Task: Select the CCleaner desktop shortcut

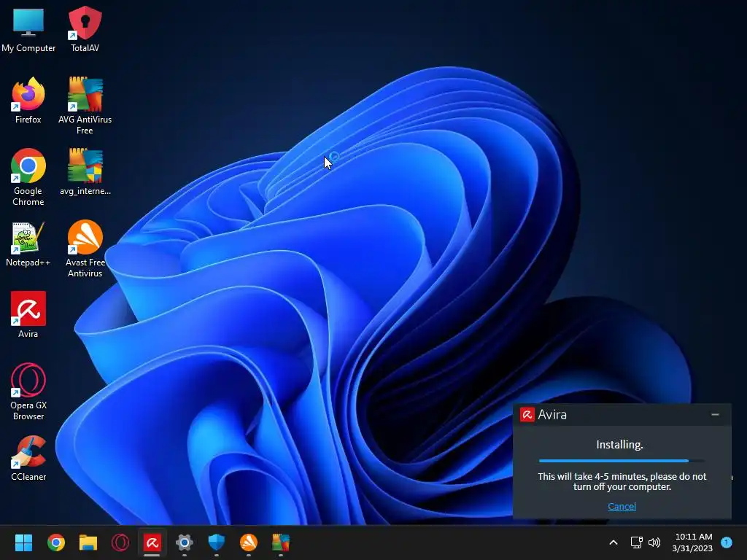Action: click(x=28, y=458)
